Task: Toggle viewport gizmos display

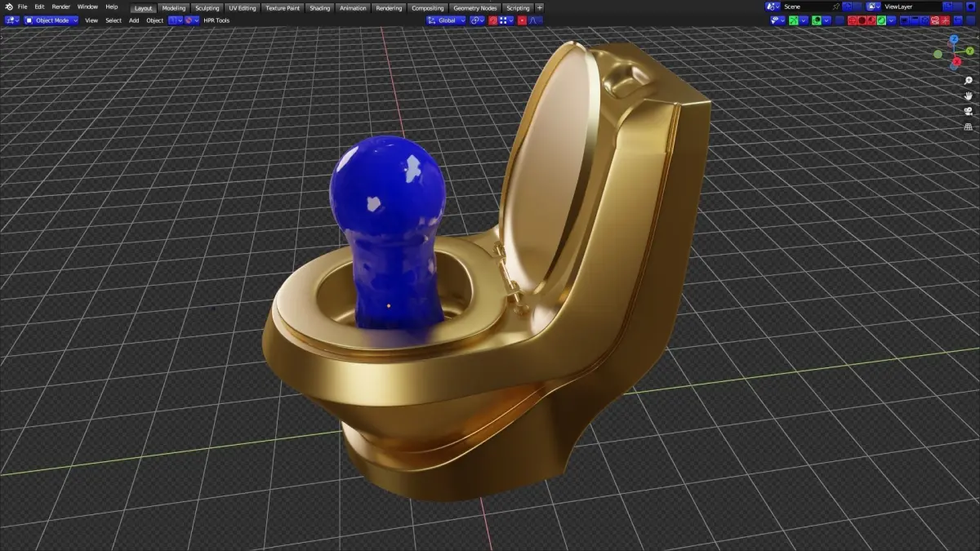Action: pyautogui.click(x=793, y=20)
